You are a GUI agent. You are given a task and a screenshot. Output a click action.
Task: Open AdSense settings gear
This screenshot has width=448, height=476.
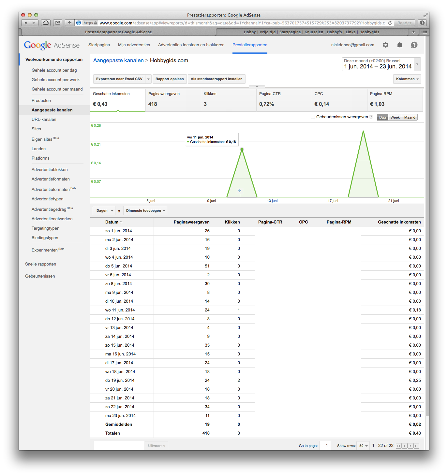tap(385, 45)
